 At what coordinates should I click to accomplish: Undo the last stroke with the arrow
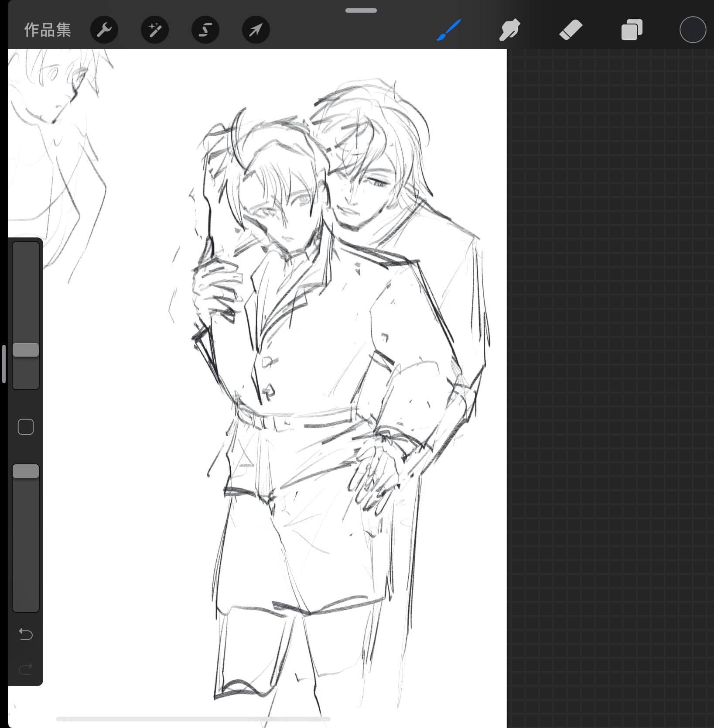[26, 634]
